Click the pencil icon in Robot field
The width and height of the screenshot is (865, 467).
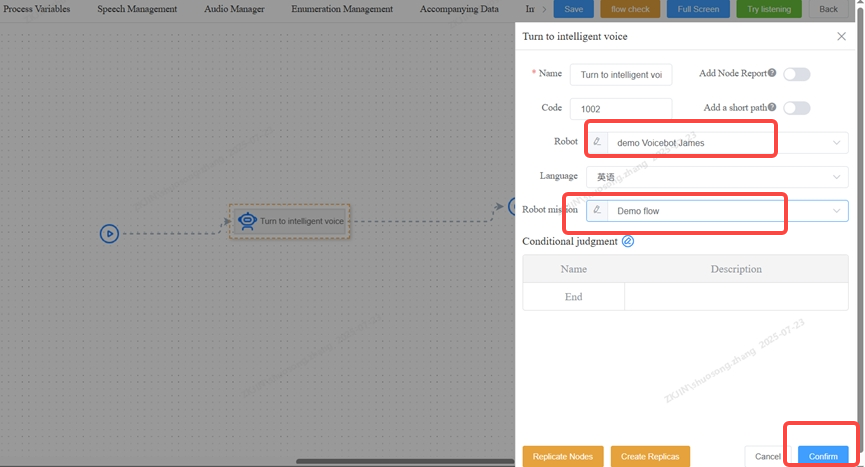598,143
